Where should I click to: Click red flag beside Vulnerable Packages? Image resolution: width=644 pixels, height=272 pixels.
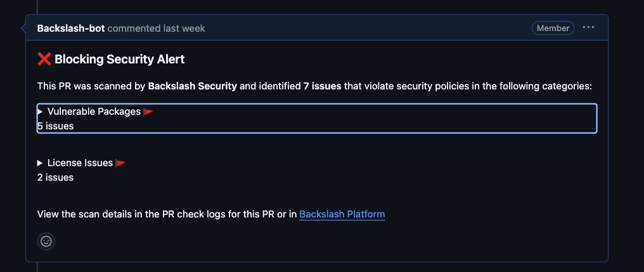[x=148, y=112]
